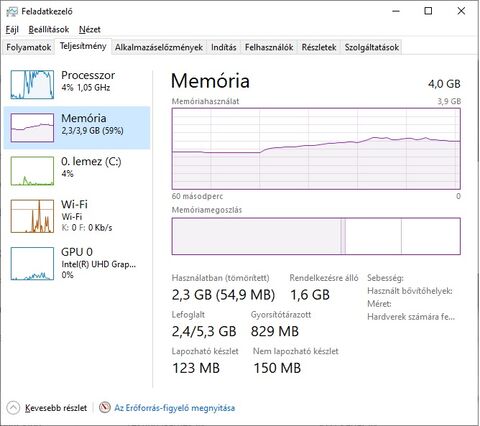Select the Wi-Fi network activity graph
The image size is (480, 426).
point(32,216)
